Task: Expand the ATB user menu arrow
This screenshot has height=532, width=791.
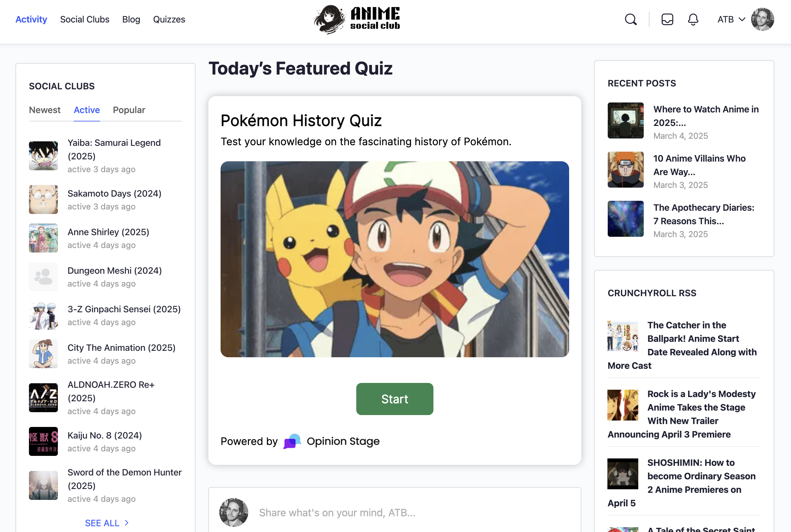Action: 742,19
